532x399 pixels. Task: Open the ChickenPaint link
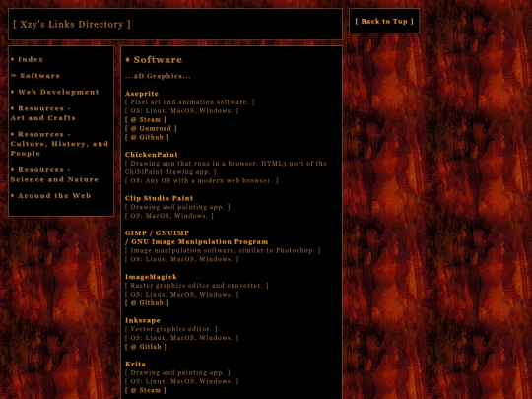152,155
